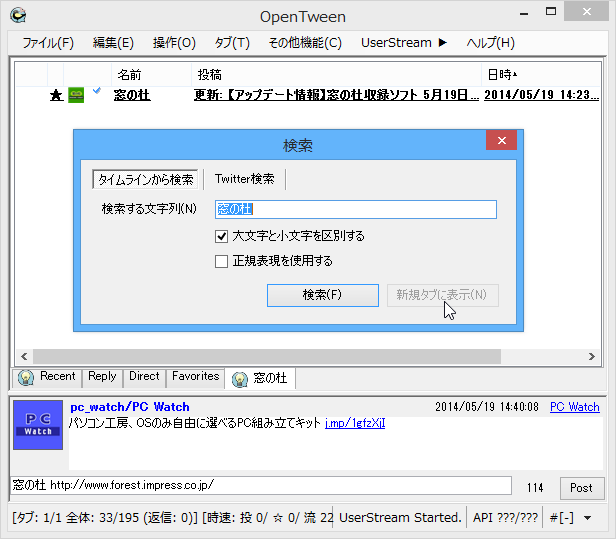Open the j.mp/1gfzXjI link

355,423
